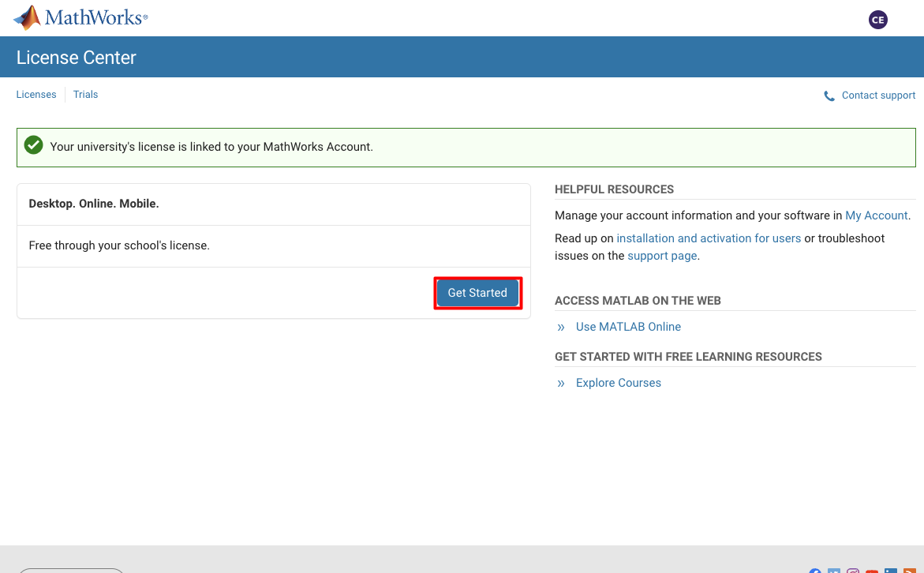Open the Contact support link
This screenshot has width=924, height=573.
[x=878, y=95]
